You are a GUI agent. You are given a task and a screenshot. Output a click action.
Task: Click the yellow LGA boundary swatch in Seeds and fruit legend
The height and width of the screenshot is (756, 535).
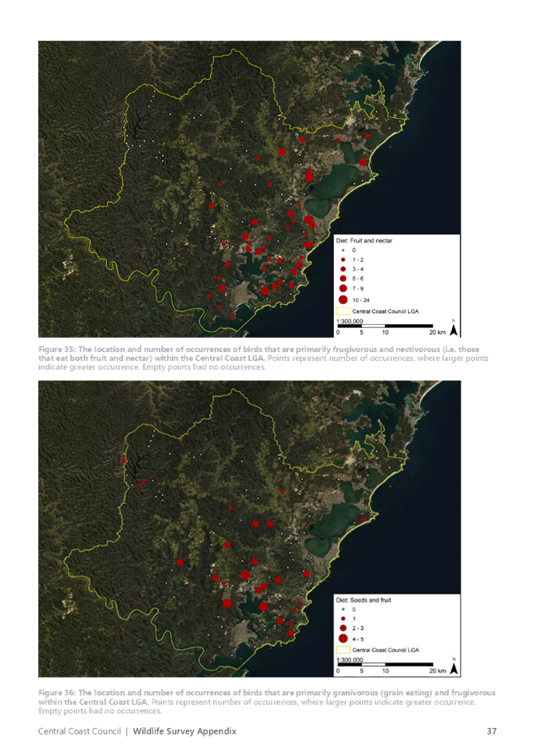tap(343, 650)
